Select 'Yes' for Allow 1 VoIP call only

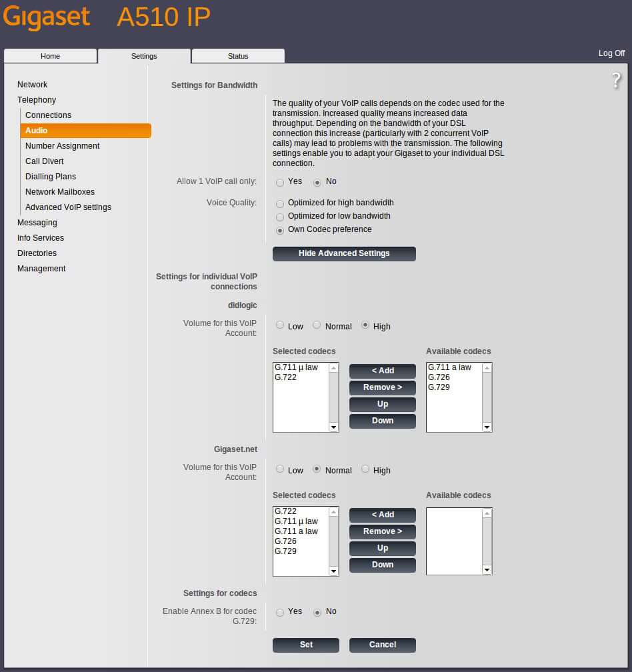(280, 182)
